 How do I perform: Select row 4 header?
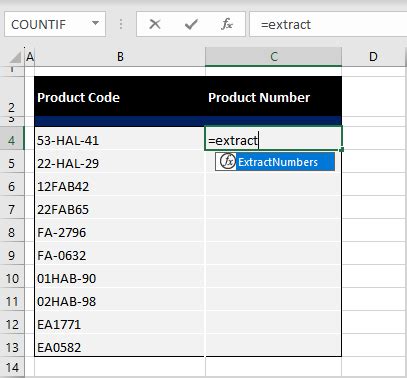tap(12, 140)
